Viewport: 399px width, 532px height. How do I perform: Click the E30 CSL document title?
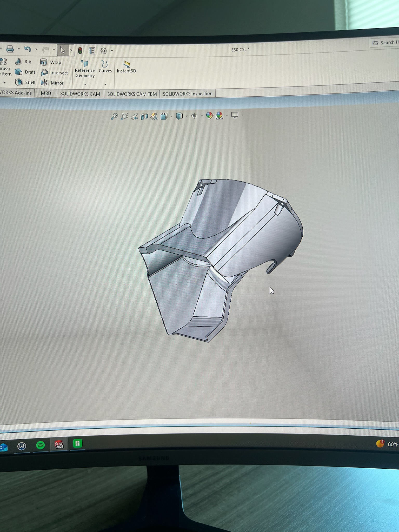pyautogui.click(x=240, y=49)
